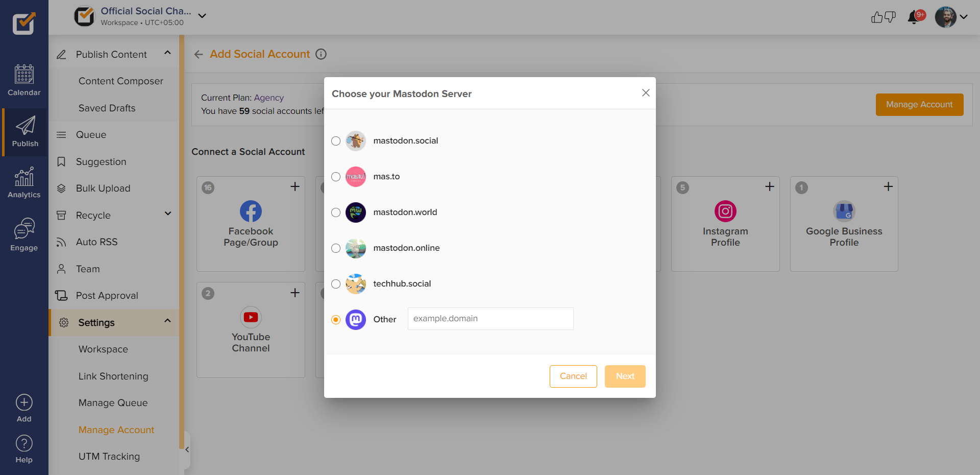Select the mastodon.social radio button
This screenshot has height=475, width=980.
point(336,141)
